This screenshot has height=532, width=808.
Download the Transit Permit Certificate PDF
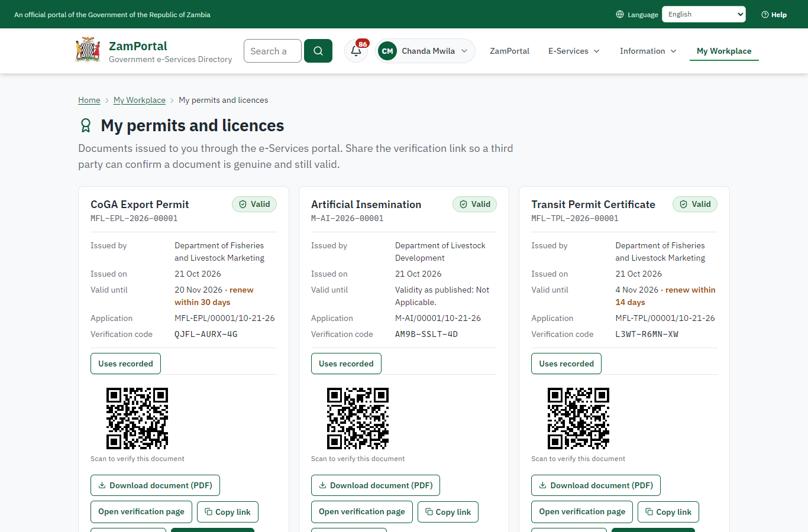pyautogui.click(x=596, y=485)
